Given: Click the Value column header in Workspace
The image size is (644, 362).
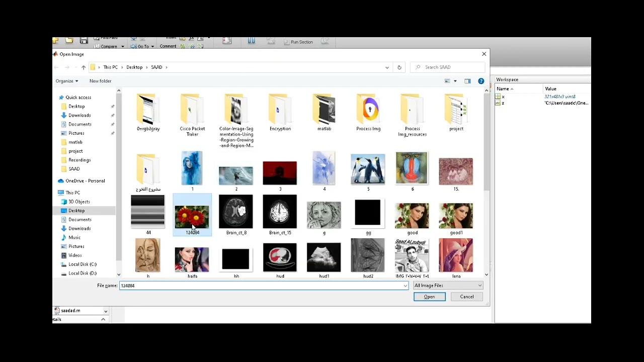Looking at the screenshot, I should point(567,89).
